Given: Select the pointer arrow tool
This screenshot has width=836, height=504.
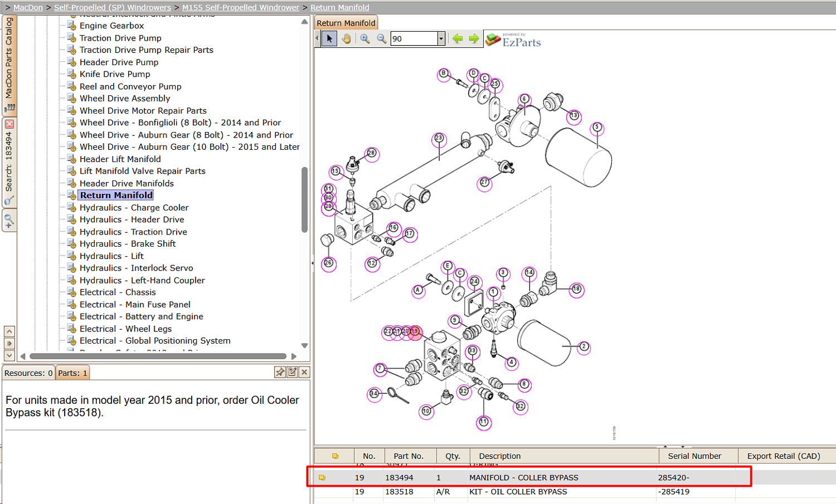Looking at the screenshot, I should pyautogui.click(x=329, y=38).
